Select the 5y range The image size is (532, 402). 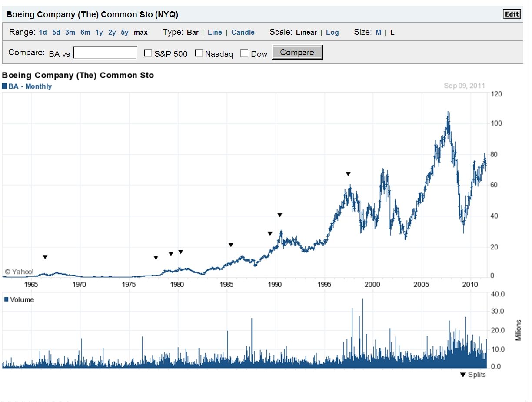(125, 32)
